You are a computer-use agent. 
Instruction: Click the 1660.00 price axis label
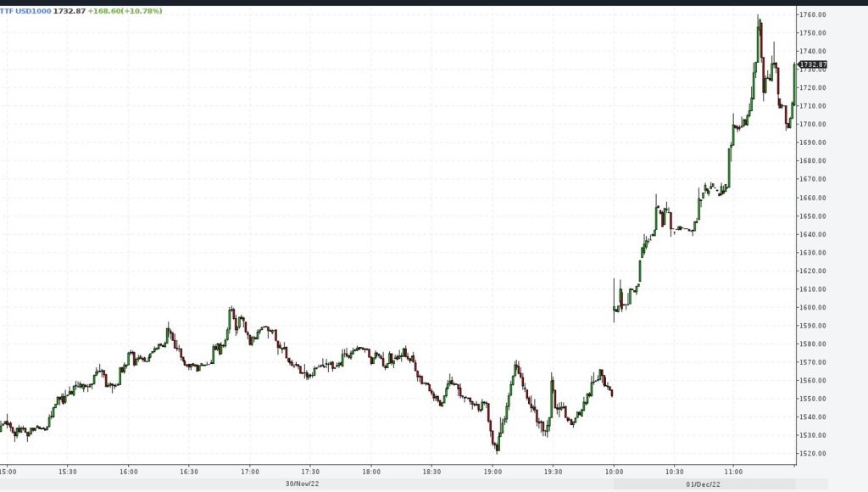tap(813, 198)
